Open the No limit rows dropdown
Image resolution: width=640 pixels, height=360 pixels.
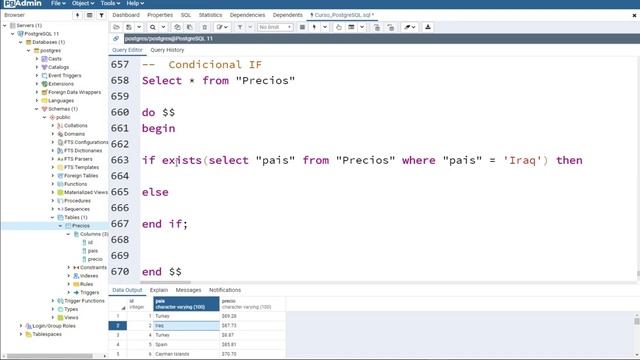tap(275, 27)
